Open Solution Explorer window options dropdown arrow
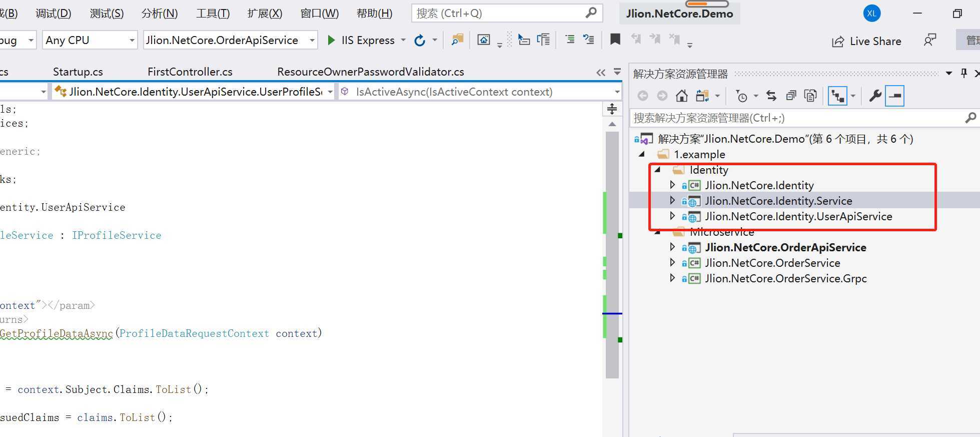The image size is (980, 437). pos(948,74)
